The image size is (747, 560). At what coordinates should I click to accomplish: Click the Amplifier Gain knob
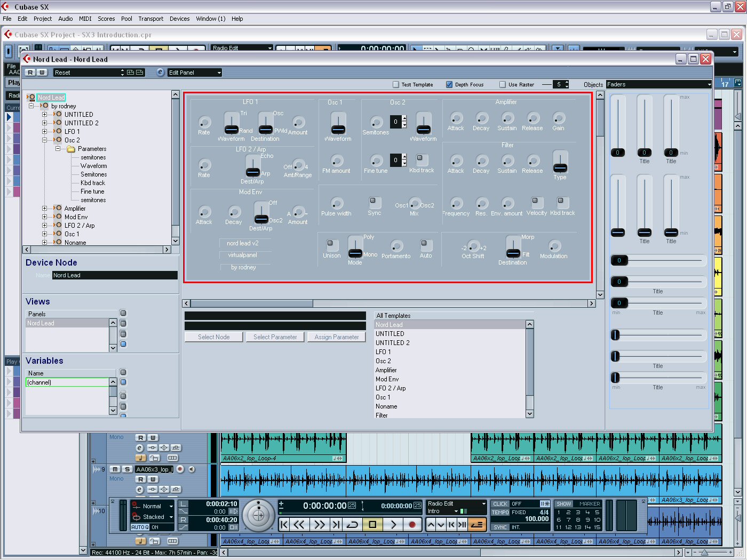point(559,118)
